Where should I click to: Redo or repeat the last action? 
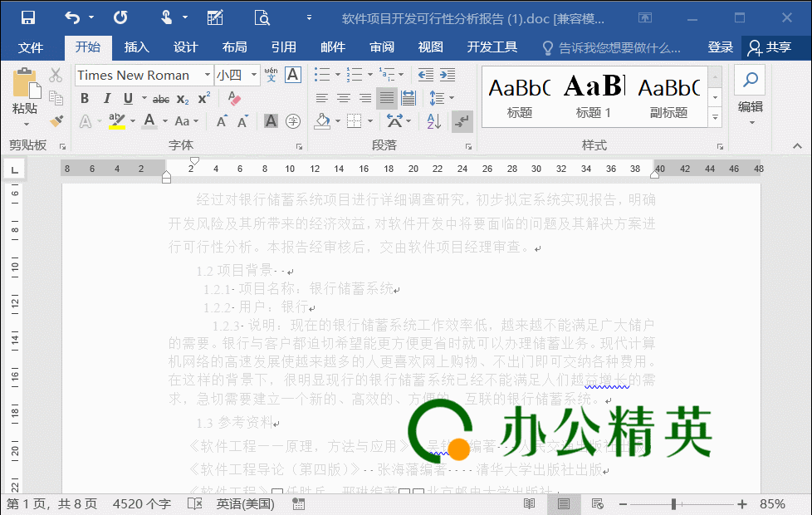coord(120,18)
